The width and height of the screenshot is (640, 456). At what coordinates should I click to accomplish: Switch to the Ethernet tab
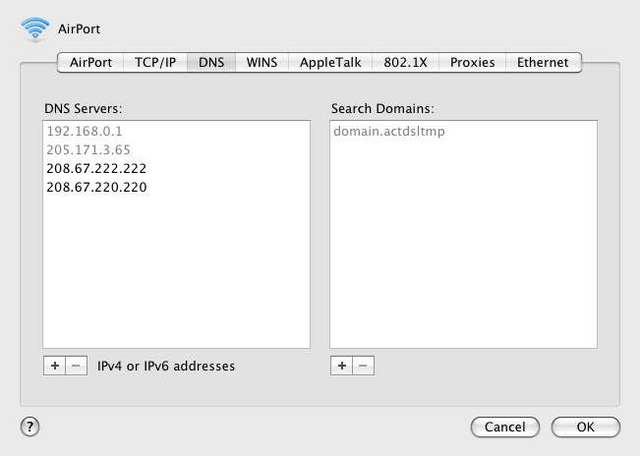[x=542, y=62]
